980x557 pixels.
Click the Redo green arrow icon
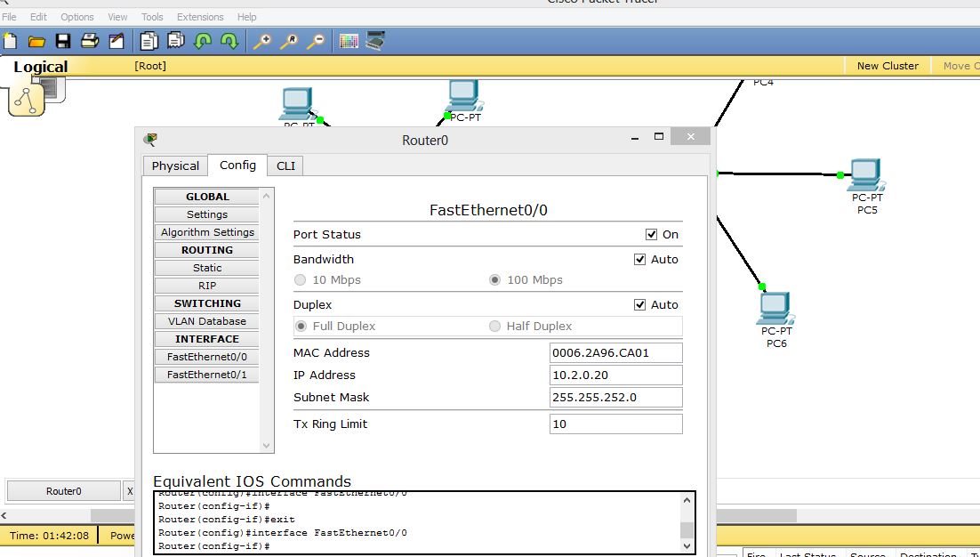coord(230,41)
